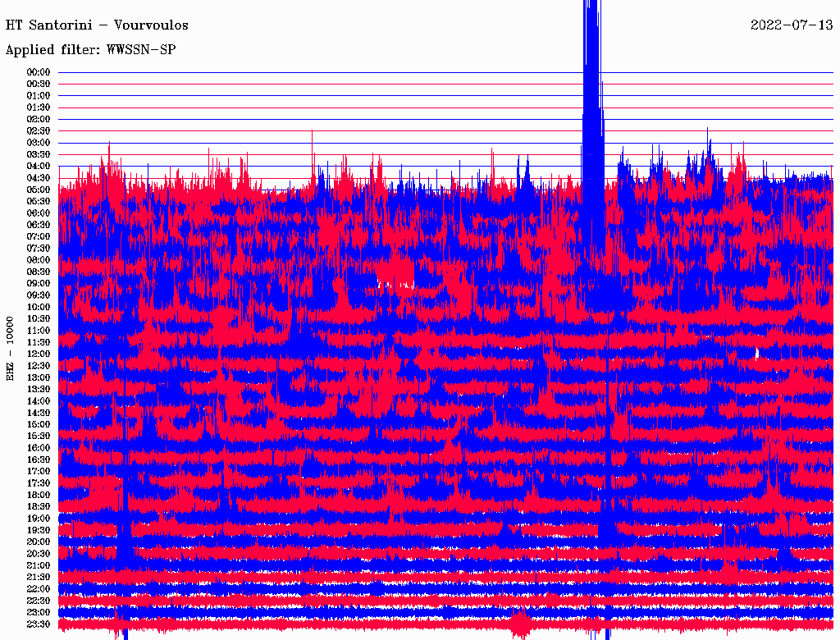Click the 02:00 time label
The width and height of the screenshot is (840, 640).
39,119
